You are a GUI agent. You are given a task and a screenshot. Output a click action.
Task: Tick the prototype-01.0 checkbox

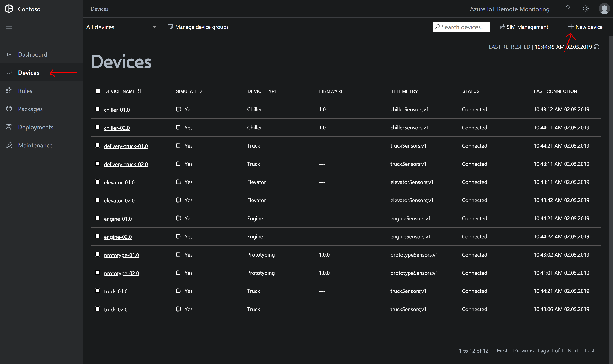(98, 254)
